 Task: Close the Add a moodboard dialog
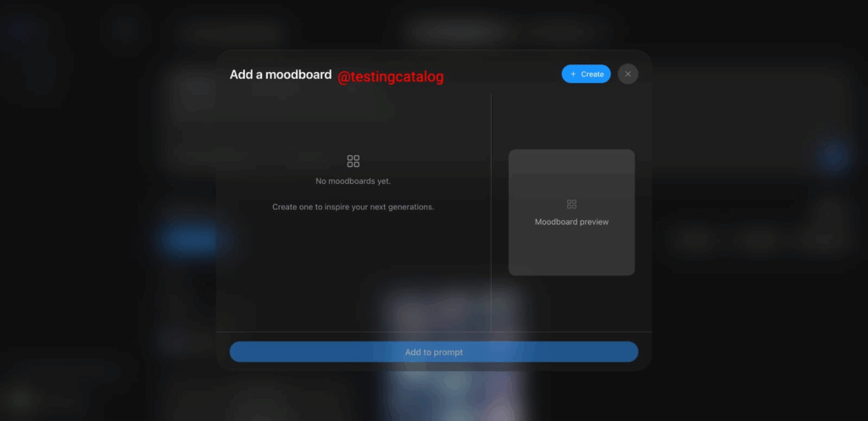628,75
